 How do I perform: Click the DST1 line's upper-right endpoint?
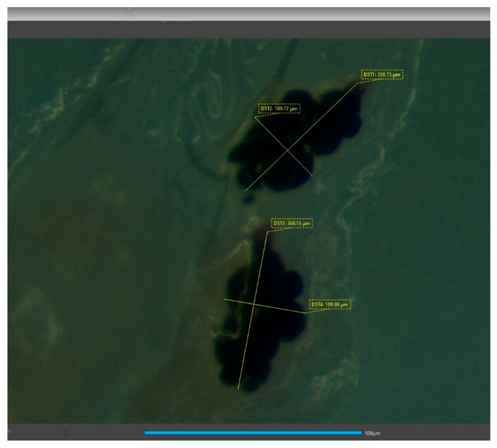click(357, 83)
